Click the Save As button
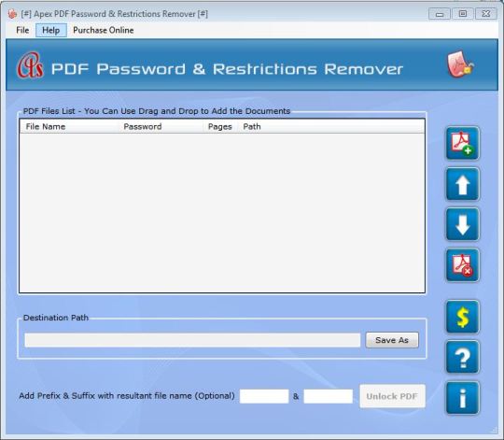 [392, 340]
